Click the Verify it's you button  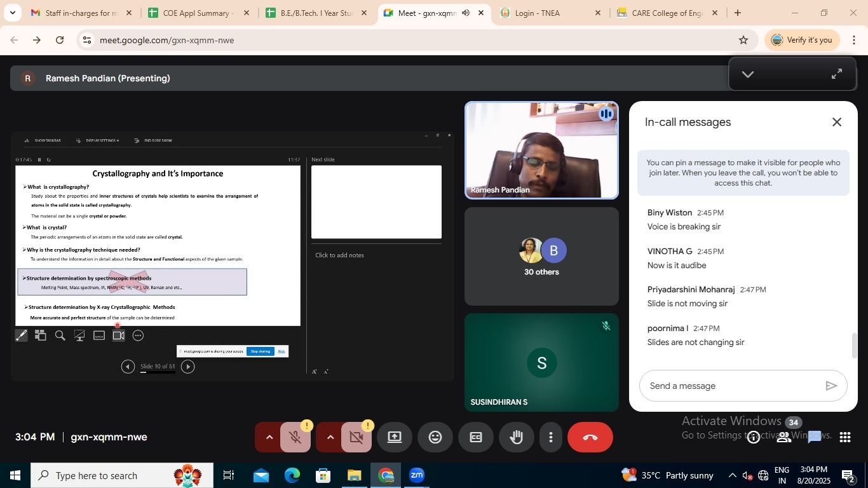[802, 40]
